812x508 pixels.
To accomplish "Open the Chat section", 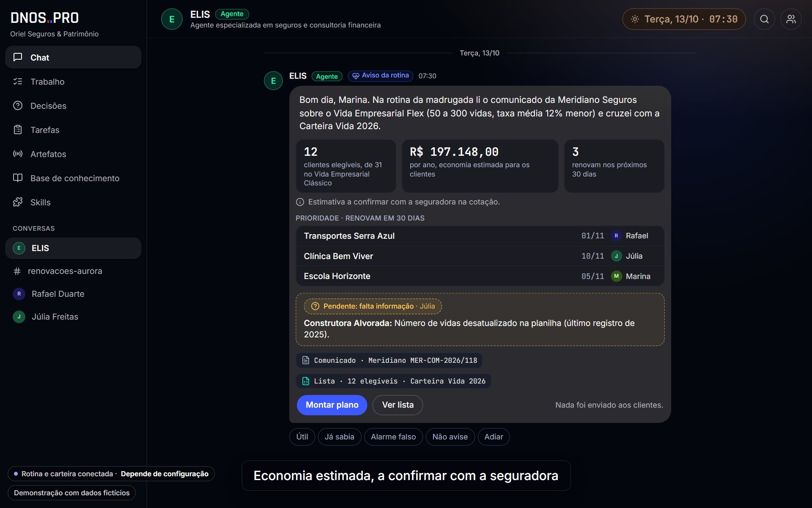I will [73, 57].
